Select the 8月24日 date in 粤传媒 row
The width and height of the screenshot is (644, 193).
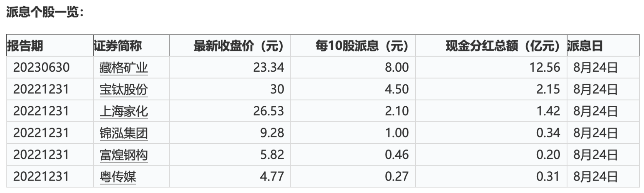click(x=595, y=177)
